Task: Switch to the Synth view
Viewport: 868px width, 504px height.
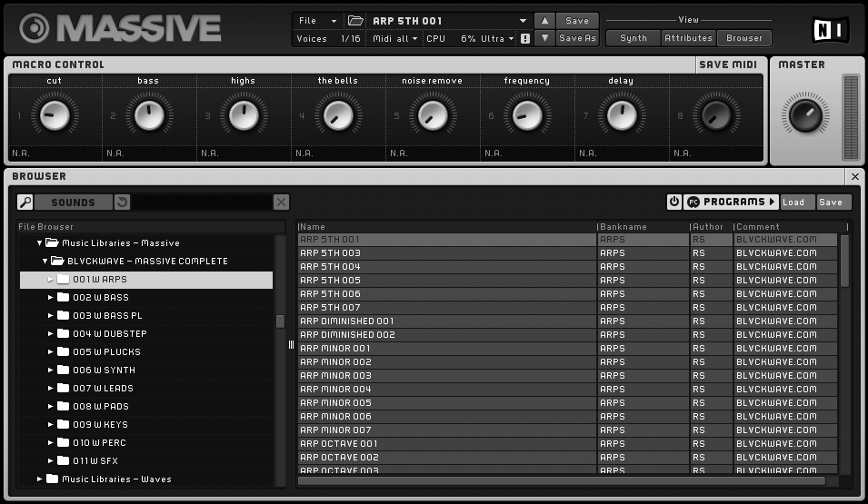Action: [x=634, y=38]
